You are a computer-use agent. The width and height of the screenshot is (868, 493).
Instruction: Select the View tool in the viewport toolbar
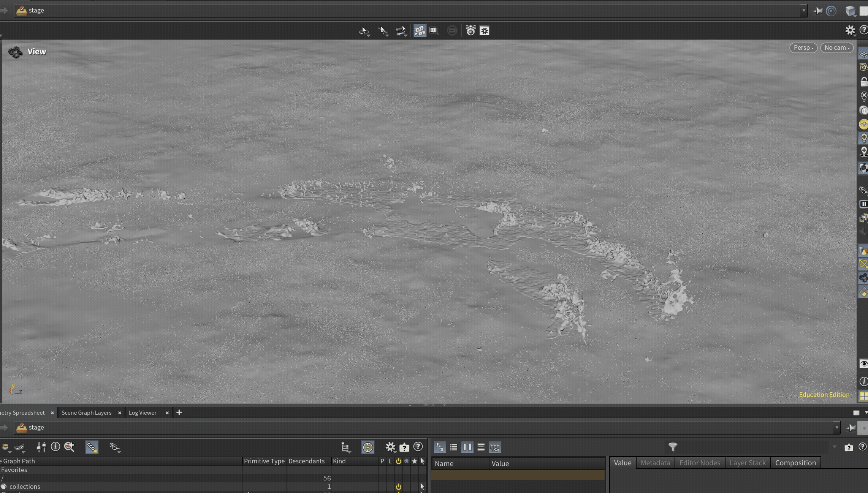(364, 31)
